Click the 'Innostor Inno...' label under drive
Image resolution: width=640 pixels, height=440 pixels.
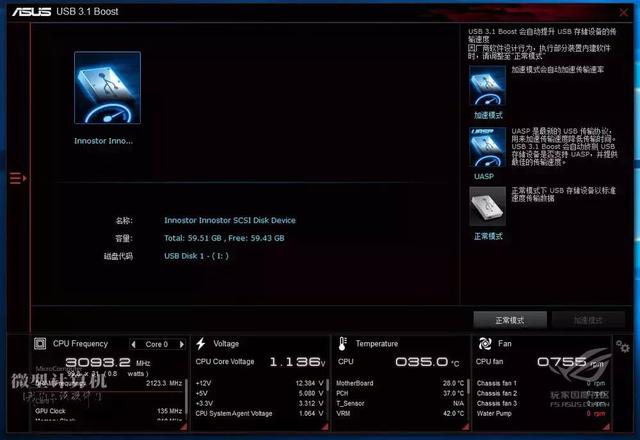point(103,141)
